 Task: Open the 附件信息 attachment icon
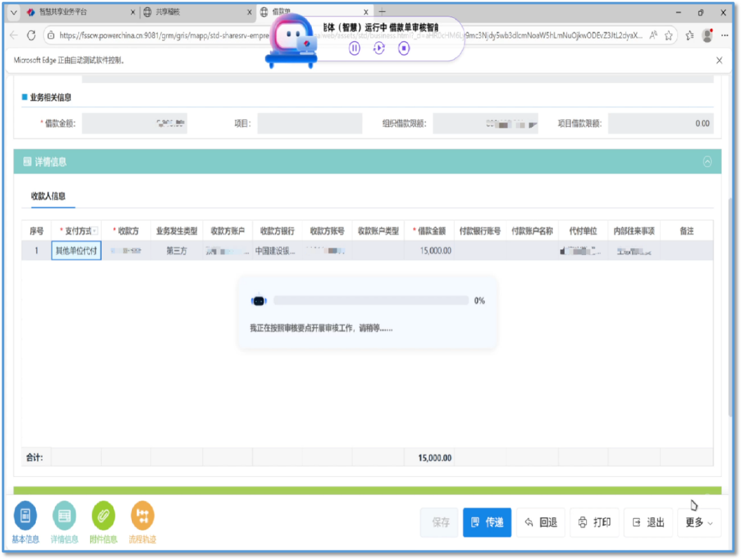tap(103, 517)
